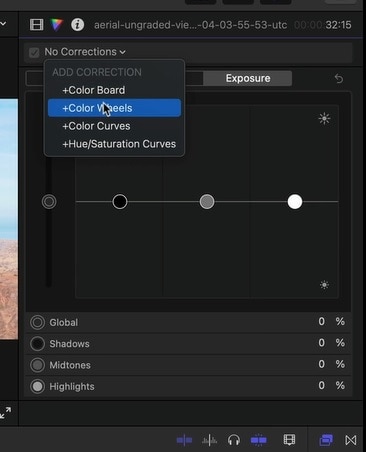
Task: Select the white highlights exposure puck
Action: pyautogui.click(x=295, y=202)
